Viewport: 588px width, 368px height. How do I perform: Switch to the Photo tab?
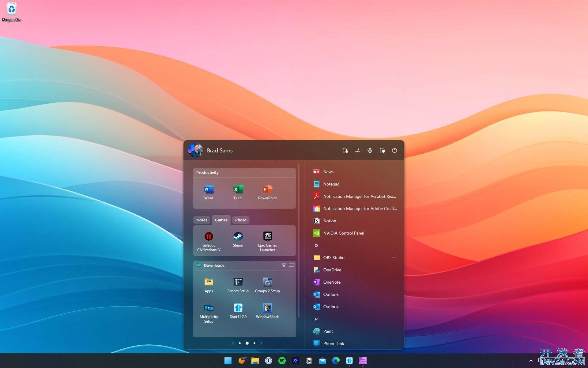coord(241,220)
